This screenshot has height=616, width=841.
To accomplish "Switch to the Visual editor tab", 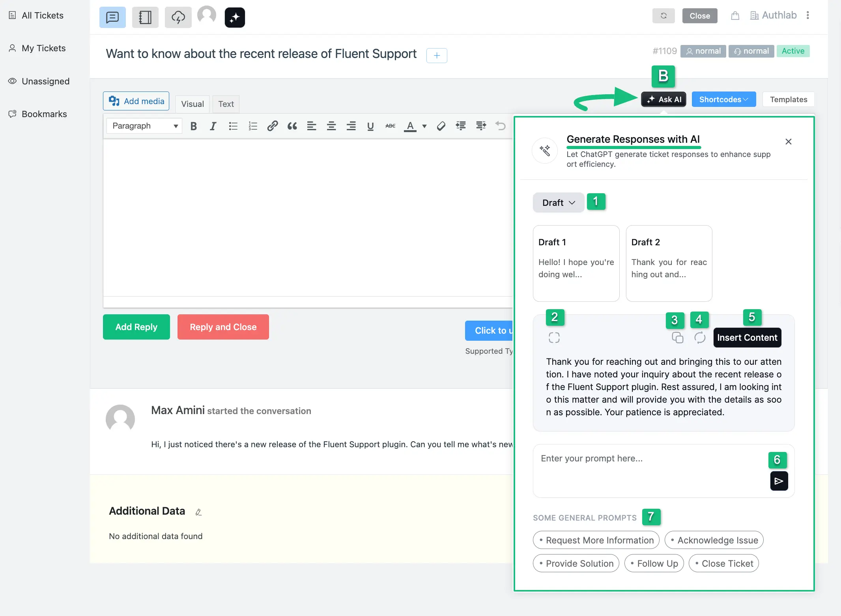I will [x=192, y=104].
